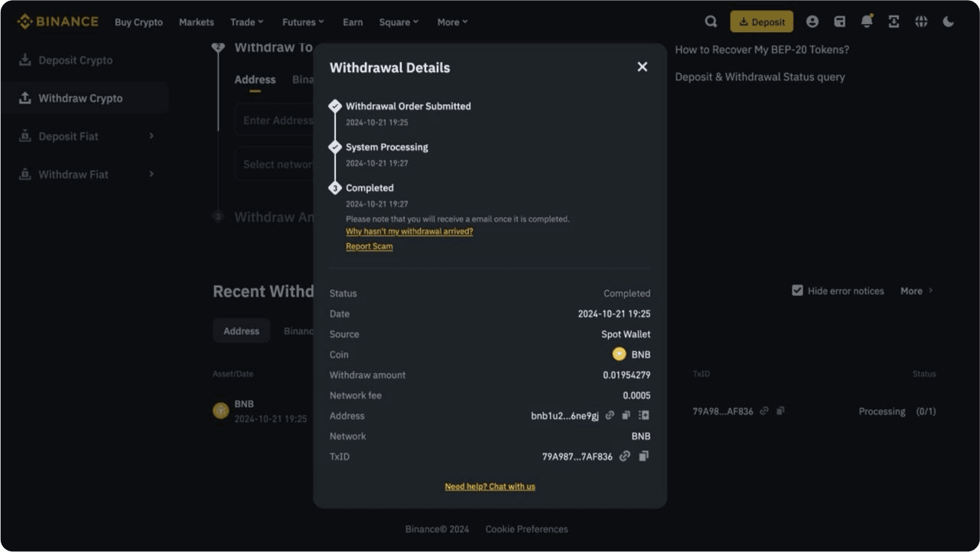Open the search icon in header
The height and width of the screenshot is (552, 980).
coord(711,21)
